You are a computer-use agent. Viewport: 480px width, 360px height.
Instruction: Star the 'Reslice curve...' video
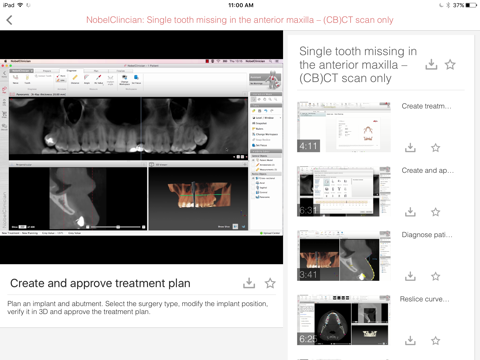click(x=435, y=340)
